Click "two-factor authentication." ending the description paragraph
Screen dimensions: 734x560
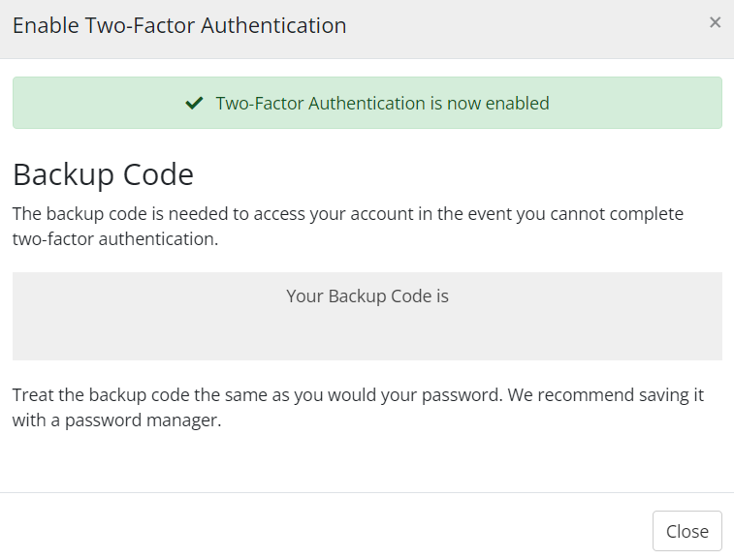tap(115, 239)
